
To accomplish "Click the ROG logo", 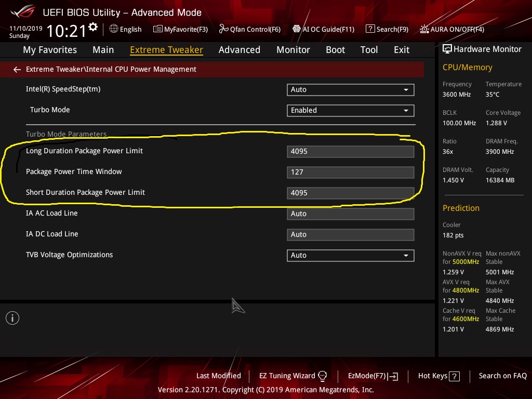I will pyautogui.click(x=22, y=11).
